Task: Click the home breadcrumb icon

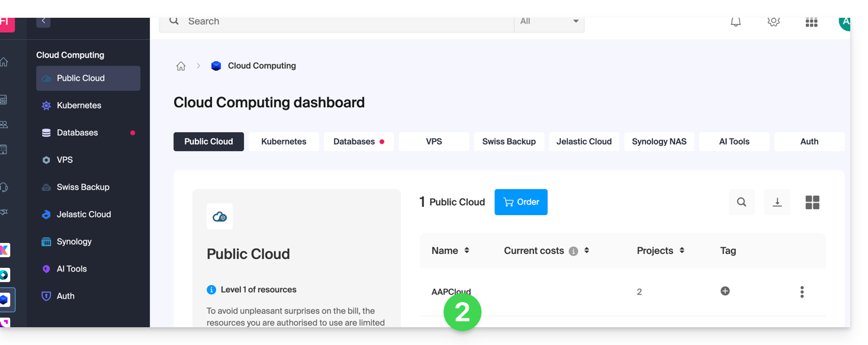Action: (x=181, y=66)
